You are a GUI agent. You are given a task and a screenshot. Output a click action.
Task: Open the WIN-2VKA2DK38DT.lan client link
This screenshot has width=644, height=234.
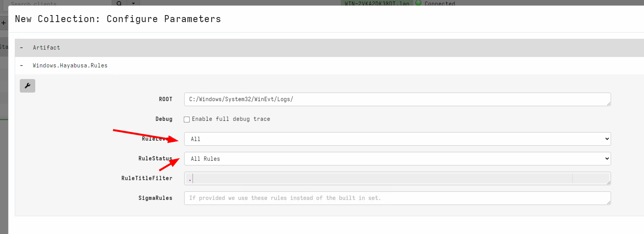[x=377, y=3]
